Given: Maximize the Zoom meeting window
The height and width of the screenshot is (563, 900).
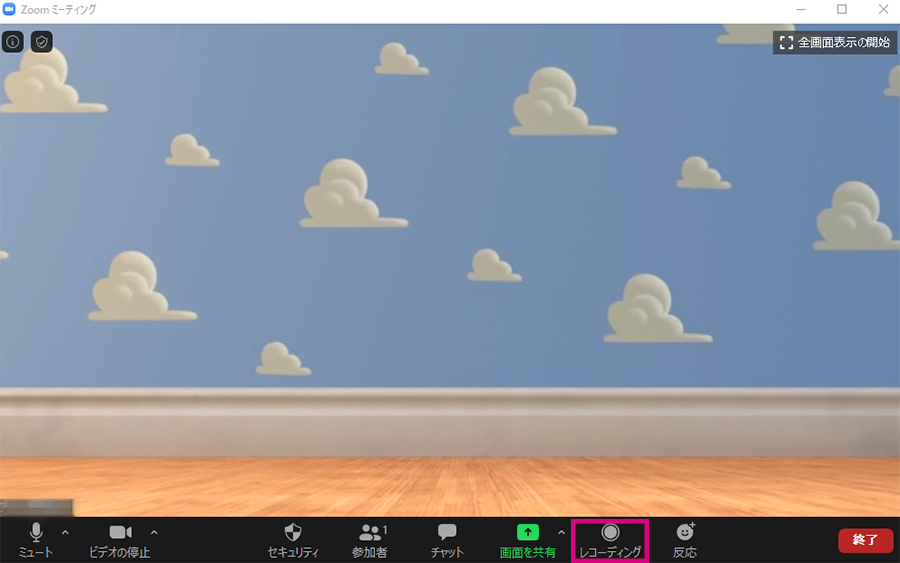Looking at the screenshot, I should pos(841,9).
